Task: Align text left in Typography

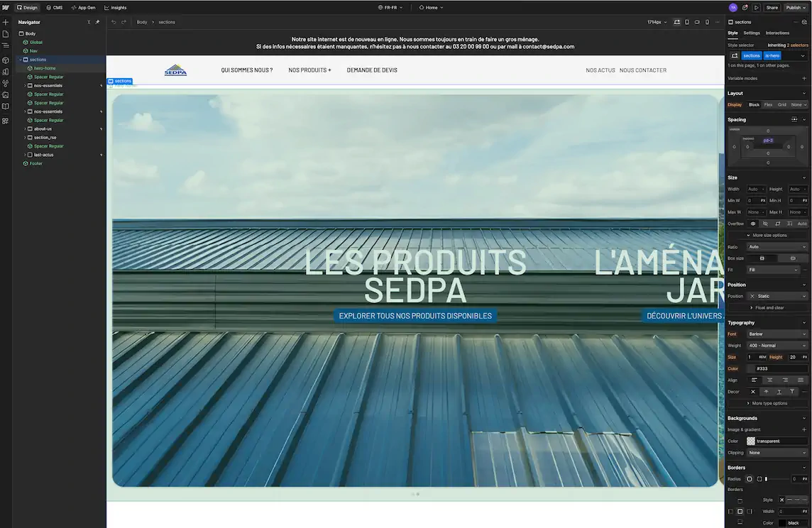Action: point(755,380)
